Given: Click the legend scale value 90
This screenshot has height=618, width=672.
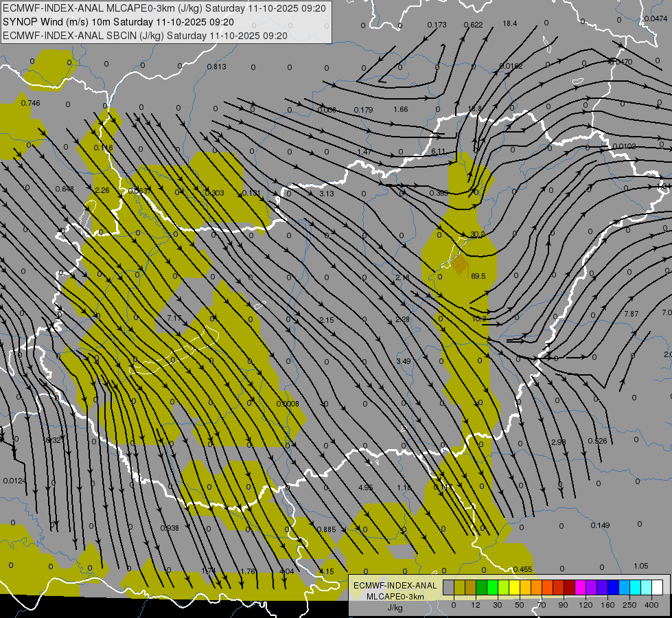Looking at the screenshot, I should (x=563, y=605).
